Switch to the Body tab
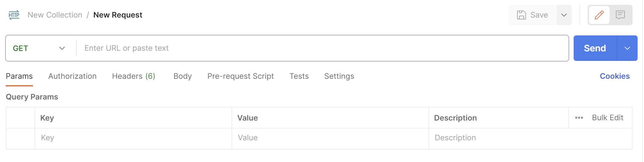 pyautogui.click(x=183, y=76)
